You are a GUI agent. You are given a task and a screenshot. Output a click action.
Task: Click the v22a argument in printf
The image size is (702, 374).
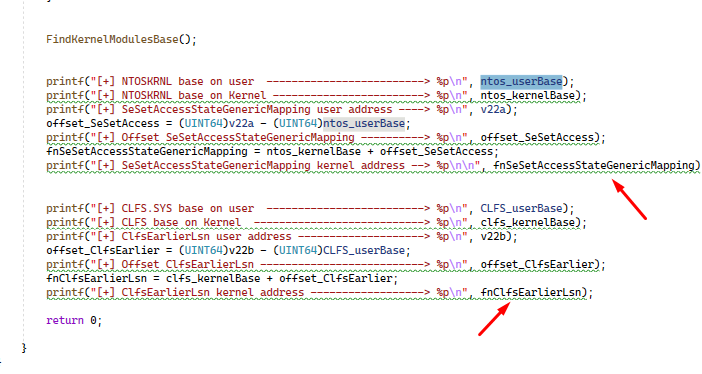[x=493, y=110]
